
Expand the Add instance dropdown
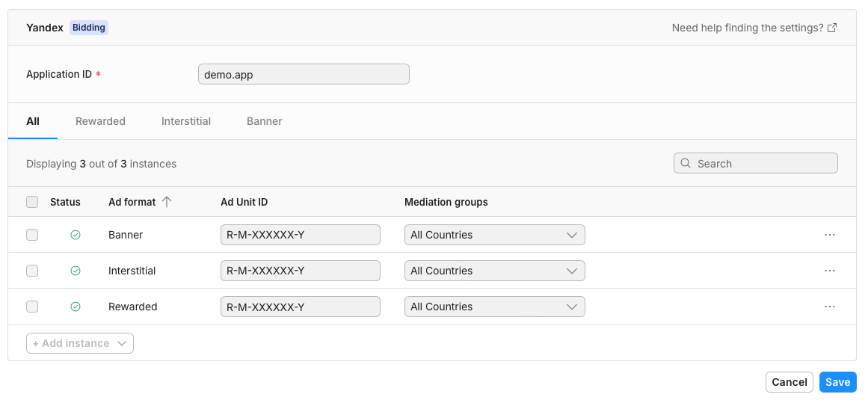tap(80, 343)
